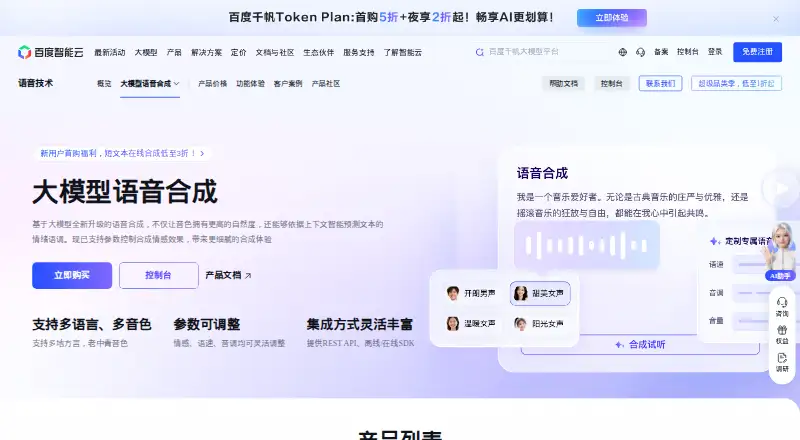This screenshot has height=440, width=800.
Task: Open the 服务支持 menu
Action: [x=359, y=53]
